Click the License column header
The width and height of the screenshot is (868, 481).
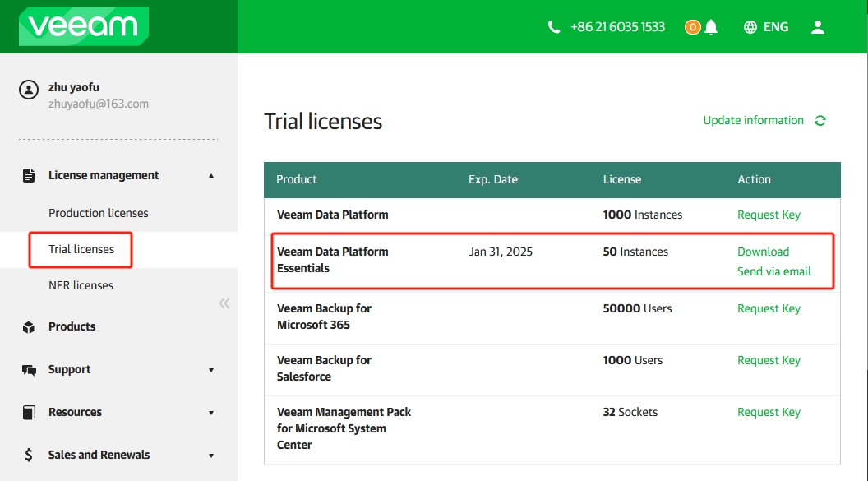point(622,179)
